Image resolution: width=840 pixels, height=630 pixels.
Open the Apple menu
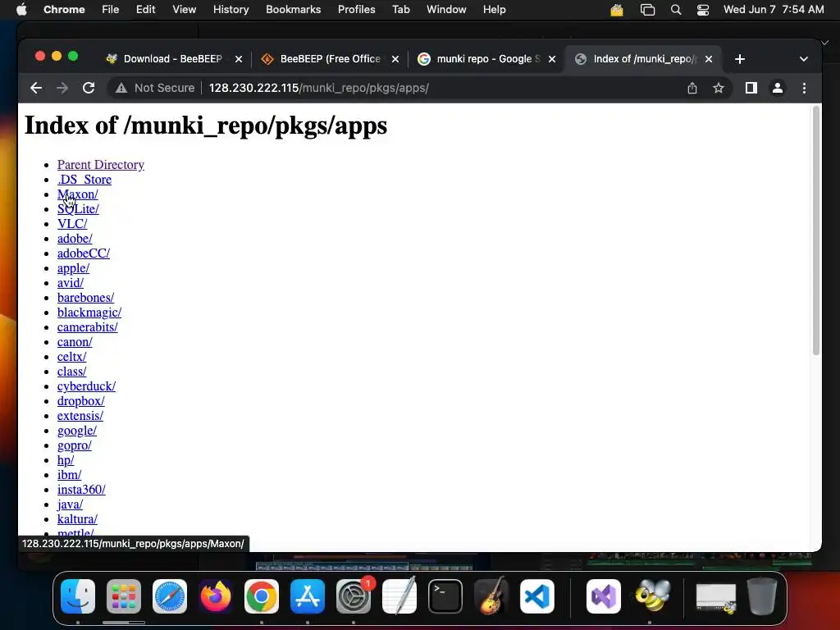coord(21,10)
